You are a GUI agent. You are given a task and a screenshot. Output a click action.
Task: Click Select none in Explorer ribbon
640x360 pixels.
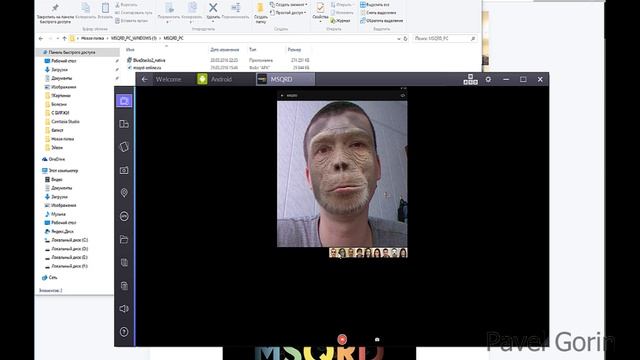click(378, 13)
